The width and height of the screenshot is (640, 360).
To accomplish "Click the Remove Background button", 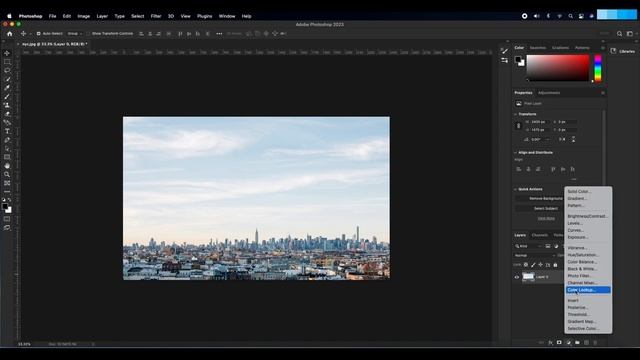I will click(x=546, y=198).
